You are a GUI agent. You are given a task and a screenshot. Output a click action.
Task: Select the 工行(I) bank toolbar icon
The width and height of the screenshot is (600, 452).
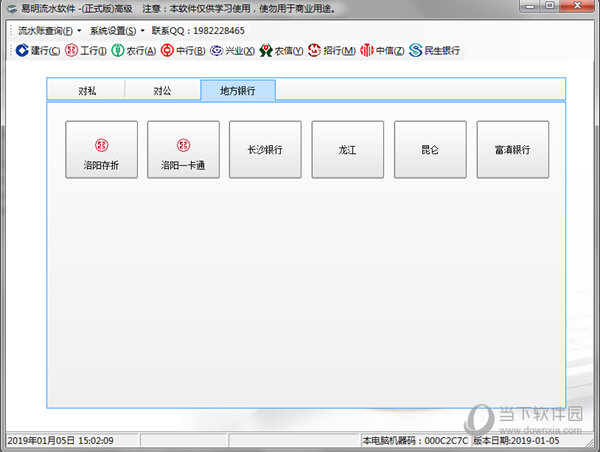(86, 51)
